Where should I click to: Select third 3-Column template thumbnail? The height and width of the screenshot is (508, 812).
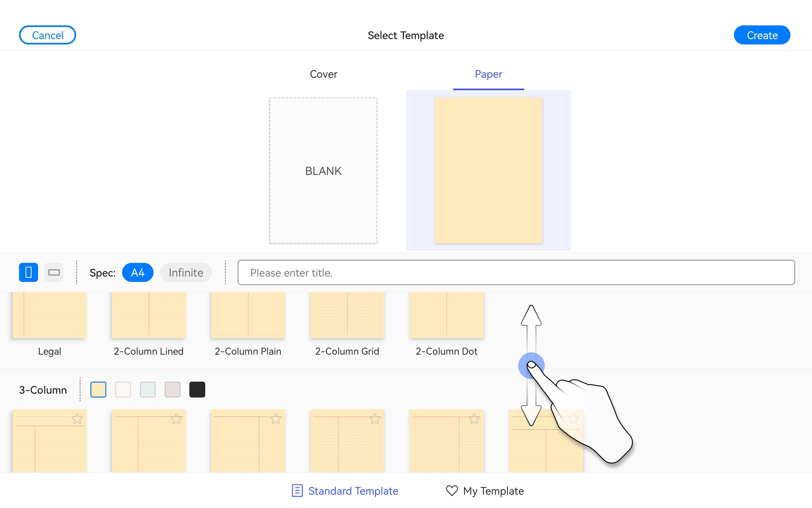tap(248, 441)
